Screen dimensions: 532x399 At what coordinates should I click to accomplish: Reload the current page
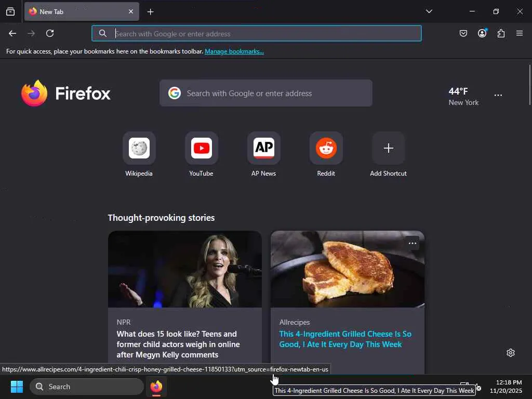(50, 33)
